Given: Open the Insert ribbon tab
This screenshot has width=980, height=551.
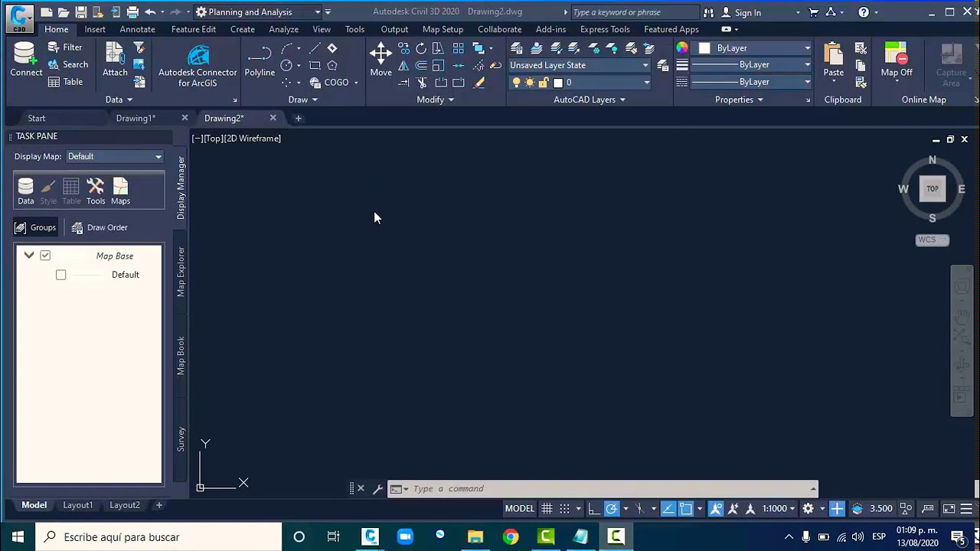Looking at the screenshot, I should point(95,29).
